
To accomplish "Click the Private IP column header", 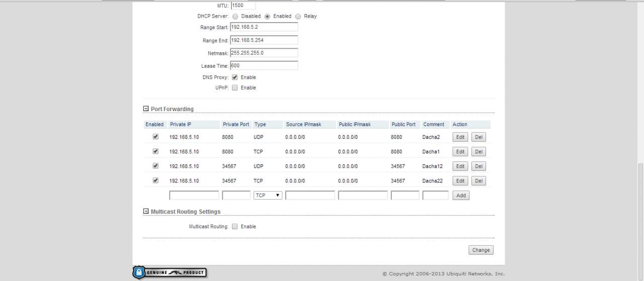I will (181, 125).
